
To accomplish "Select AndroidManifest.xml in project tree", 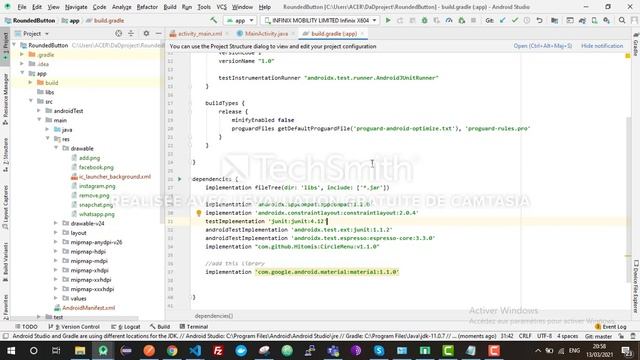I will [x=88, y=308].
